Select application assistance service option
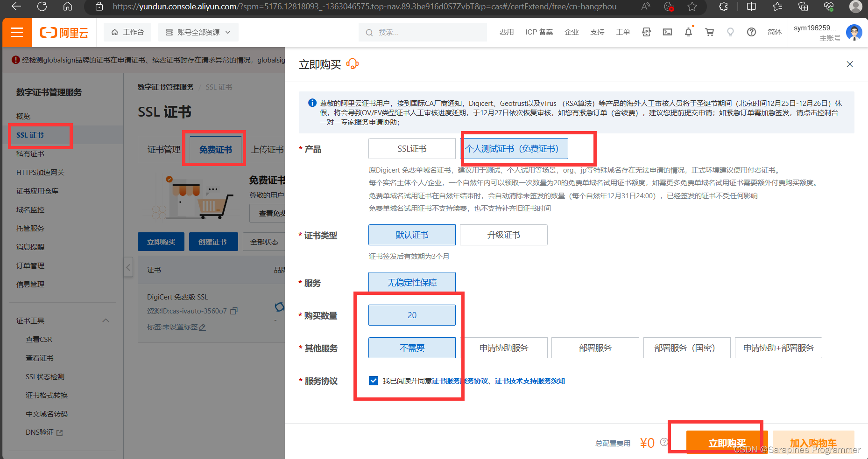The width and height of the screenshot is (868, 459). (x=503, y=348)
